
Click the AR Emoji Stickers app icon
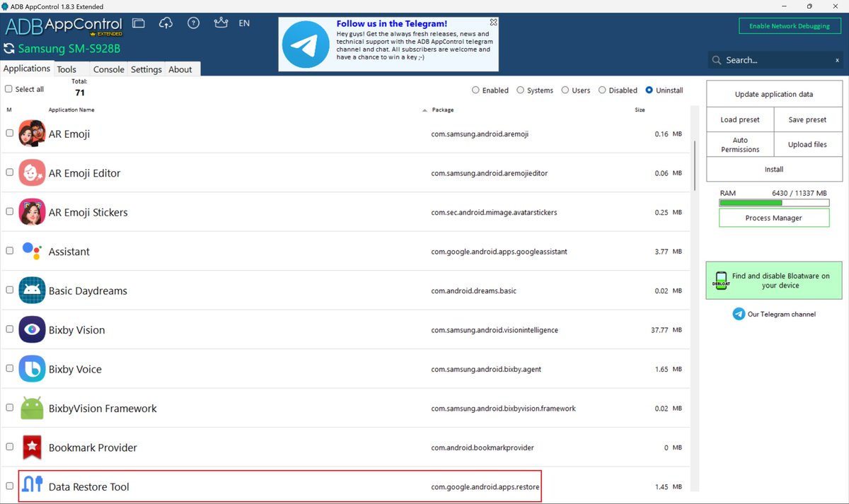tap(32, 212)
